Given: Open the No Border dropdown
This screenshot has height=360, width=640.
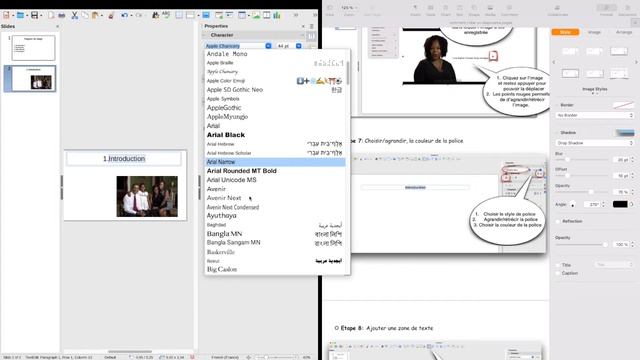Looking at the screenshot, I should click(594, 116).
